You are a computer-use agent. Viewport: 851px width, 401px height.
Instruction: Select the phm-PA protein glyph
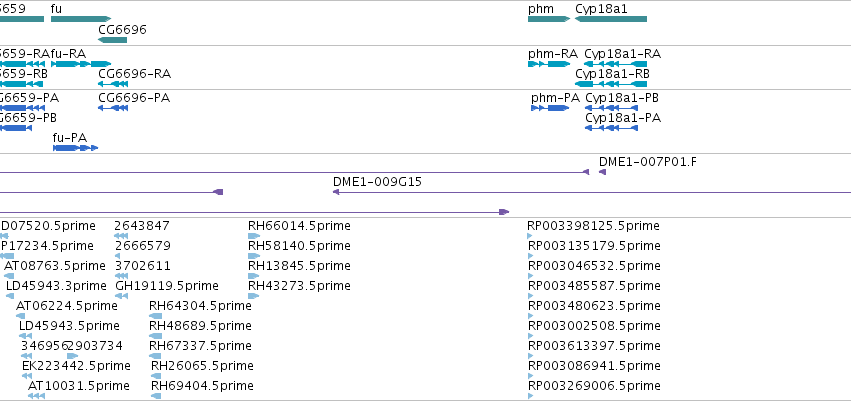(x=550, y=108)
